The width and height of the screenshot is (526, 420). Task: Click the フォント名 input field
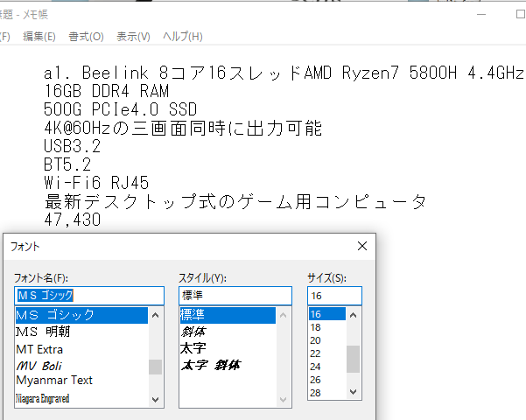click(89, 296)
